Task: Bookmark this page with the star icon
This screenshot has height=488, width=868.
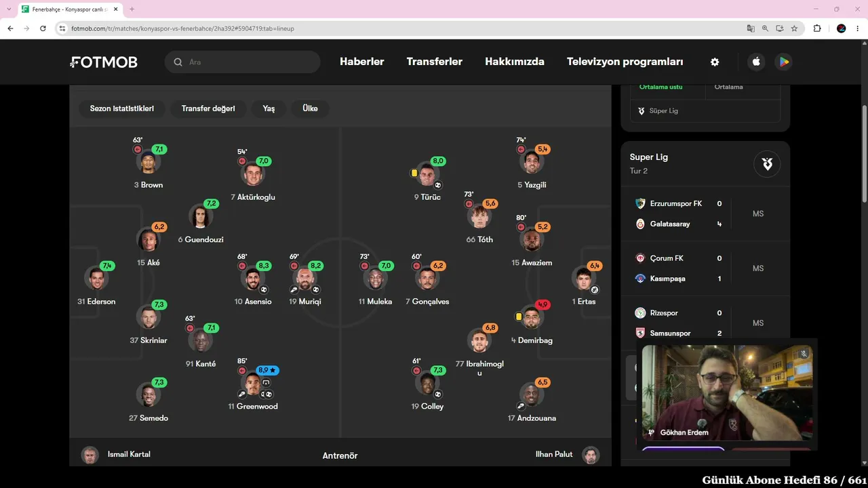Action: pos(794,28)
